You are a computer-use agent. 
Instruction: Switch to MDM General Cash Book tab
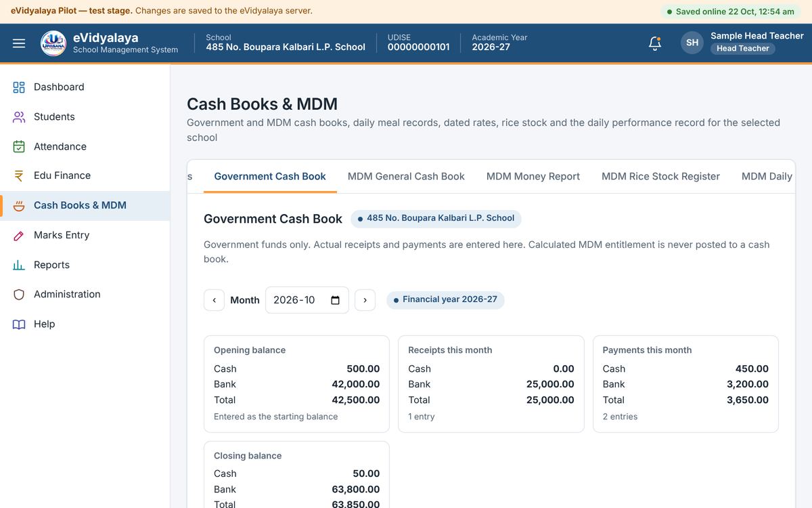point(406,176)
